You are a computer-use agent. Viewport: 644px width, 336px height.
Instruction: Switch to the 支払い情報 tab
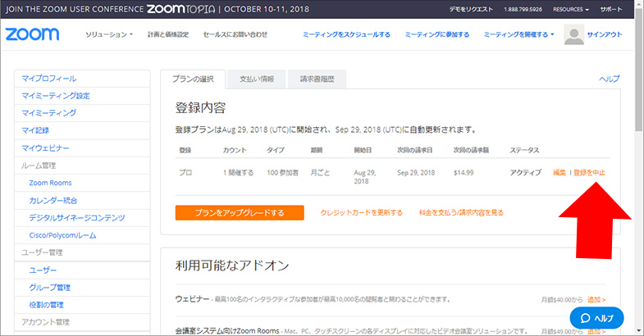click(256, 79)
